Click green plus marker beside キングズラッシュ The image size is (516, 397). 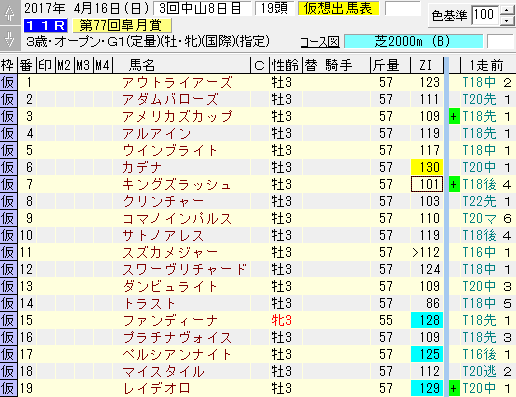point(454,184)
